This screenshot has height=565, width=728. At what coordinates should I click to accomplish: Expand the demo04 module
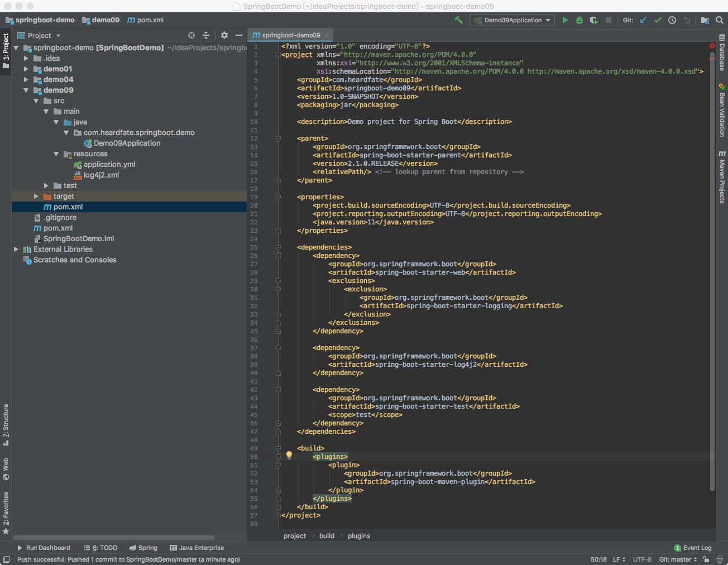point(26,80)
